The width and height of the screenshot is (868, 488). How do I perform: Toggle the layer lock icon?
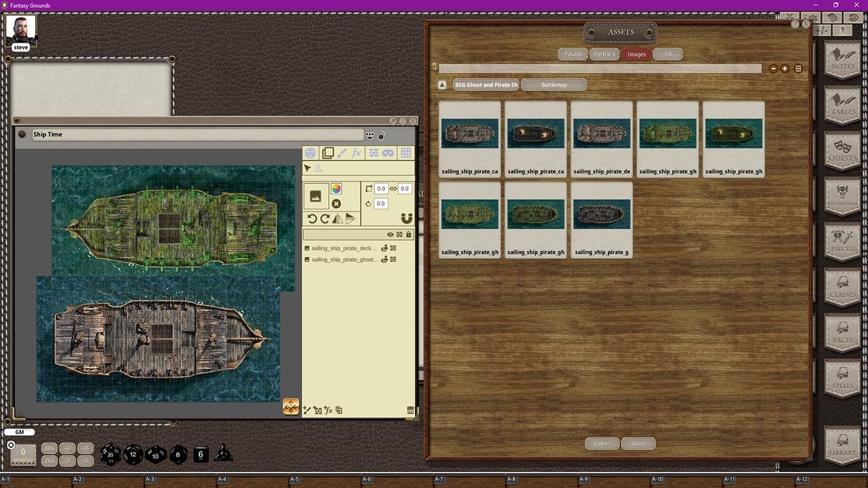(408, 235)
